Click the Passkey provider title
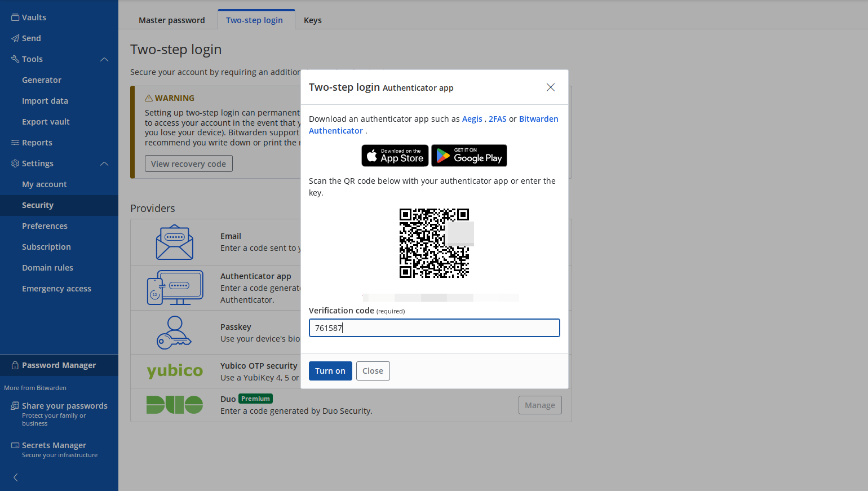868x491 pixels. point(236,327)
